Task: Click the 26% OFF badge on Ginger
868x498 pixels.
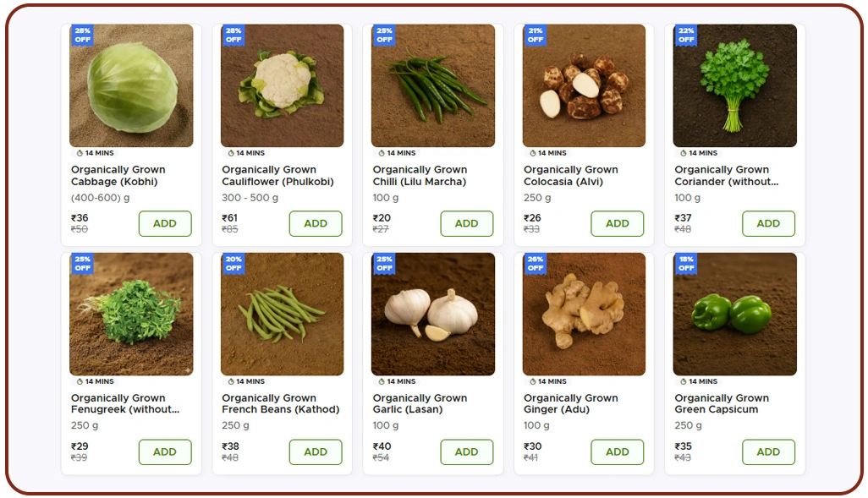Action: click(x=535, y=264)
